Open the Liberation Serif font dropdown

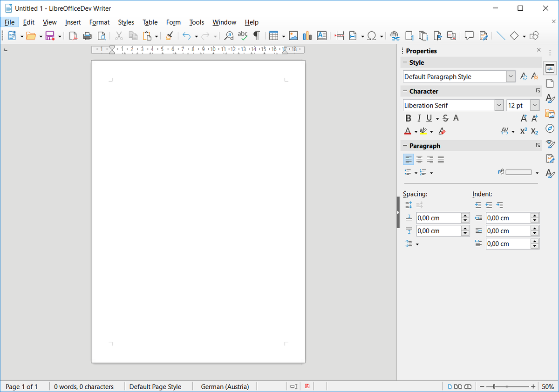click(x=499, y=105)
